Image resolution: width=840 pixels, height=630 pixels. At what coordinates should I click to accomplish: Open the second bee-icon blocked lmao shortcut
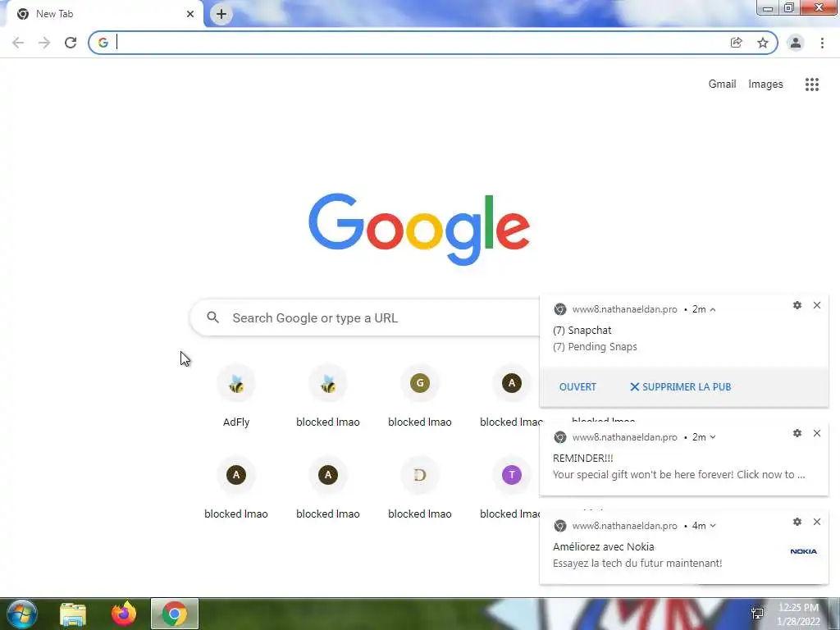click(328, 396)
